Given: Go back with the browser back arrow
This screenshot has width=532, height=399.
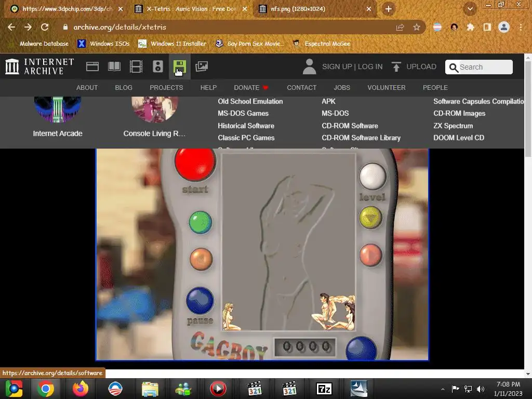Looking at the screenshot, I should pos(11,27).
